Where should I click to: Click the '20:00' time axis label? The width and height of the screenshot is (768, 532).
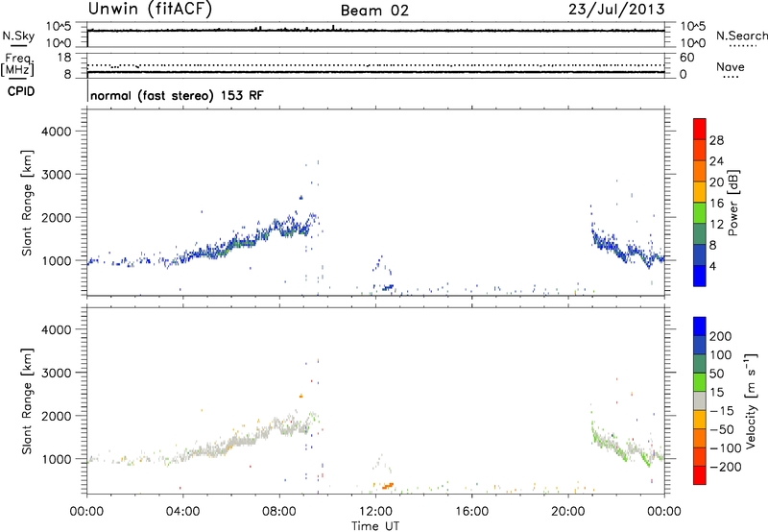pos(568,512)
